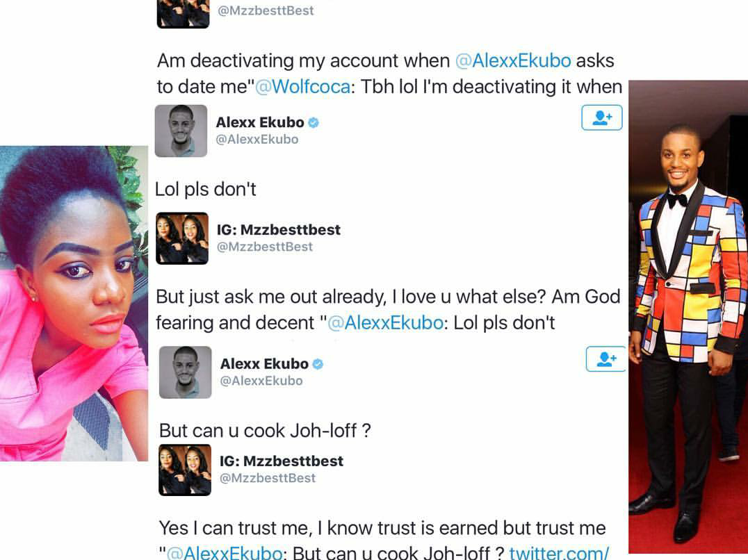Viewport: 748px width, 560px height.
Task: Click @AlexxEkubo mention in the bottom tweet
Action: [225, 552]
